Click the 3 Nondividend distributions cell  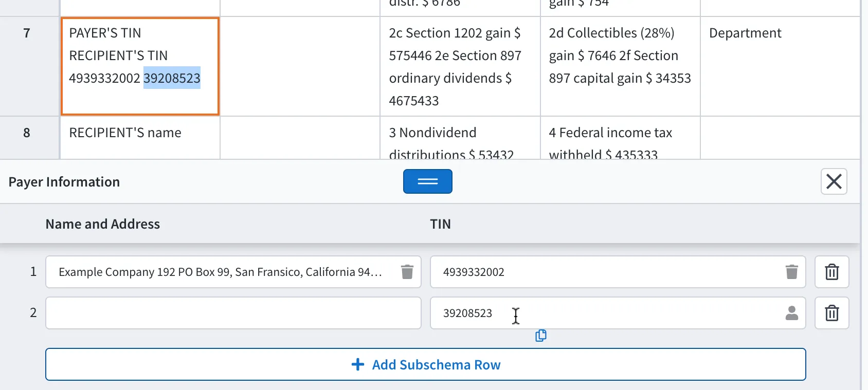tap(460, 138)
